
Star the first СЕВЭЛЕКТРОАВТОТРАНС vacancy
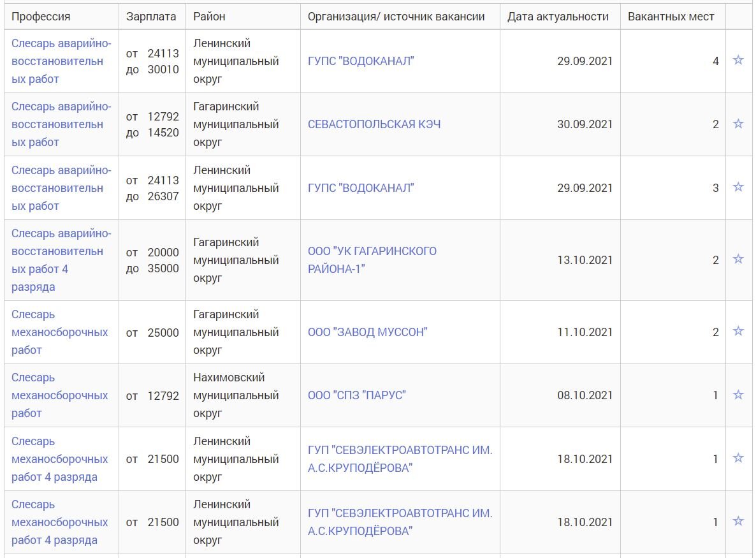tap(738, 458)
